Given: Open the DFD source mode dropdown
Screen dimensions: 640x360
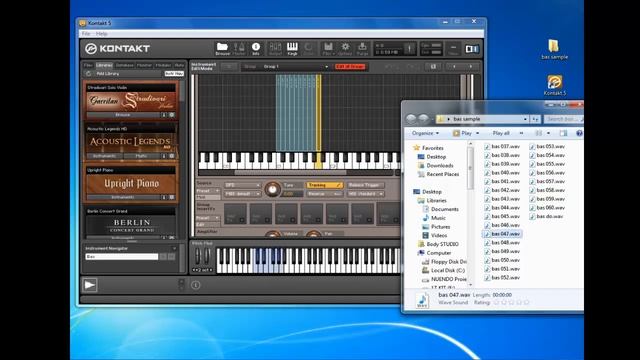Looking at the screenshot, I should point(242,185).
